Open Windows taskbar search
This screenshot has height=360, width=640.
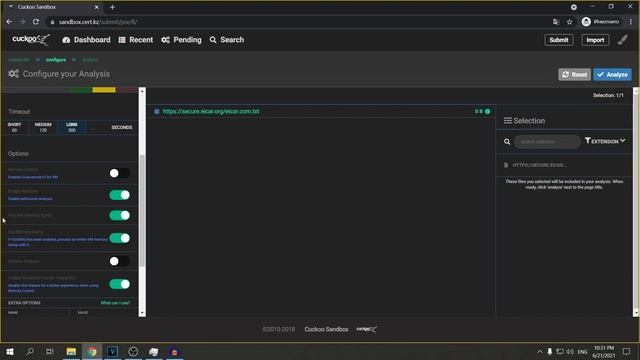pos(30,351)
